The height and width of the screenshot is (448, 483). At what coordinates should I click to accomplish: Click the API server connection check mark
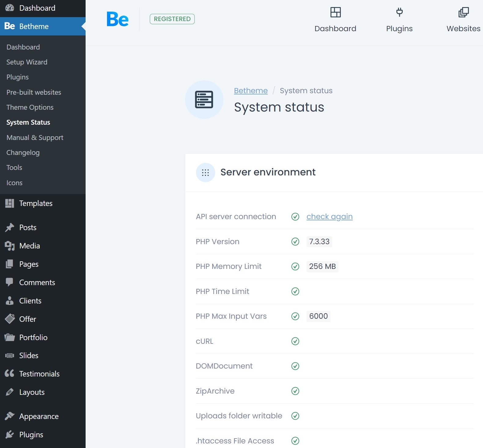295,217
